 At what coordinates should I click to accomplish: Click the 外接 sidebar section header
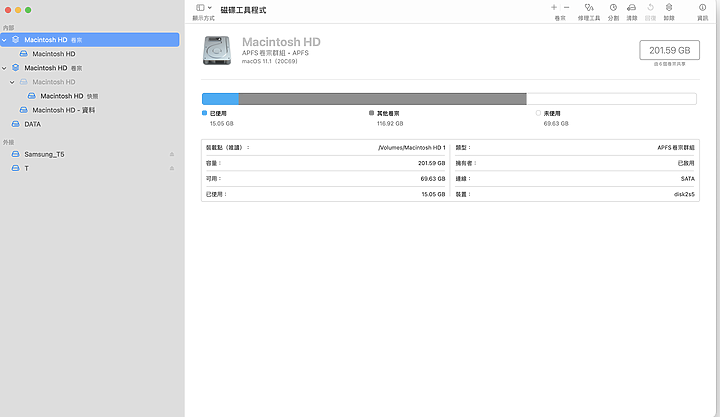pos(8,142)
